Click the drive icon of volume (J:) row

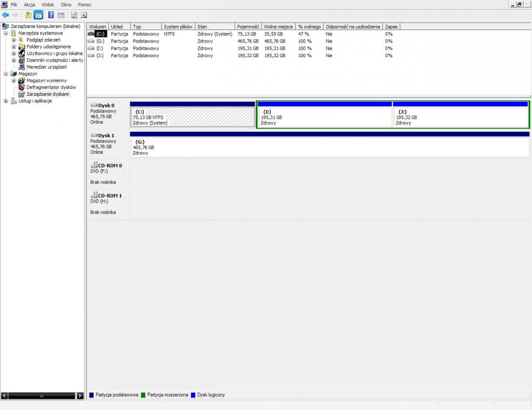pyautogui.click(x=91, y=55)
